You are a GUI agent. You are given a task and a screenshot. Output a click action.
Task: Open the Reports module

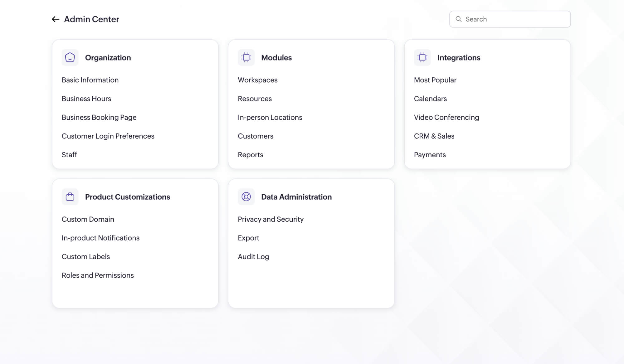[251, 155]
